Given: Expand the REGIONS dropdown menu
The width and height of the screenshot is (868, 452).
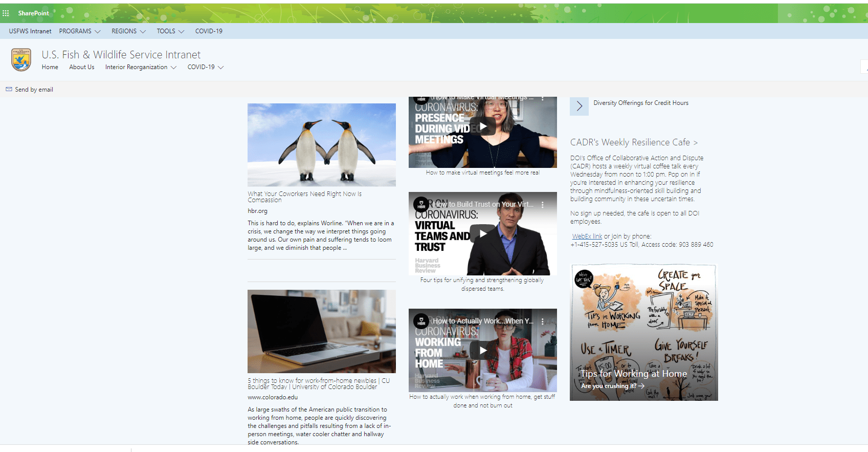Looking at the screenshot, I should [143, 31].
